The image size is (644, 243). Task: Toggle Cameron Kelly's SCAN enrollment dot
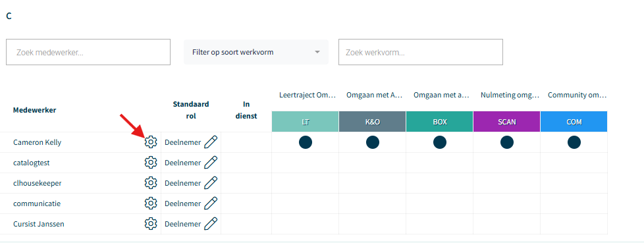[507, 142]
